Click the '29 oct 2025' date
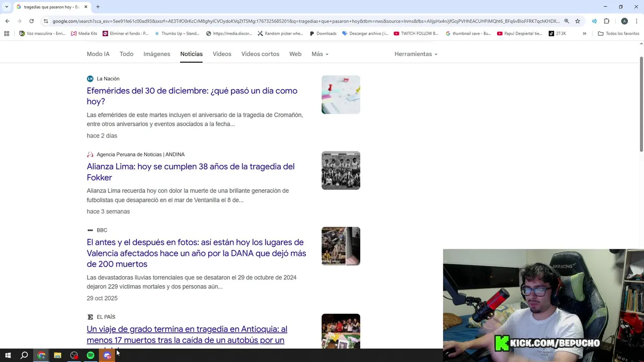The width and height of the screenshot is (644, 362). point(102,298)
